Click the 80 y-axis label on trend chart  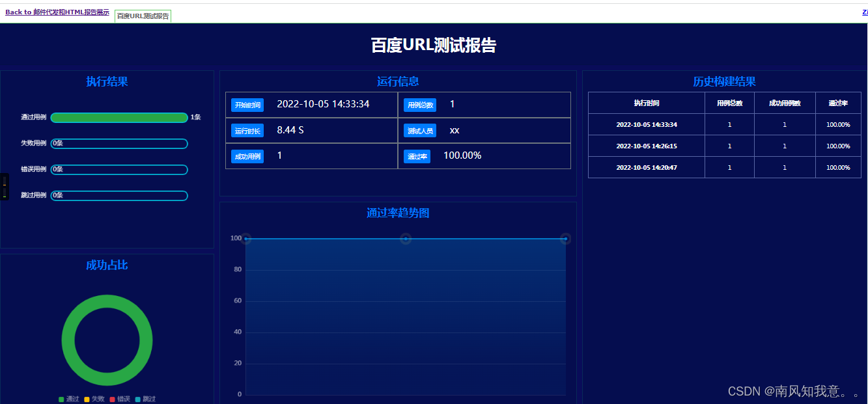pos(238,269)
